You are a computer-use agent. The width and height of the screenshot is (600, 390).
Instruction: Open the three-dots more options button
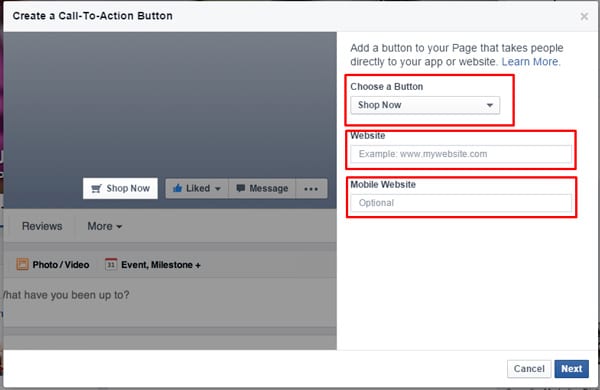(311, 189)
